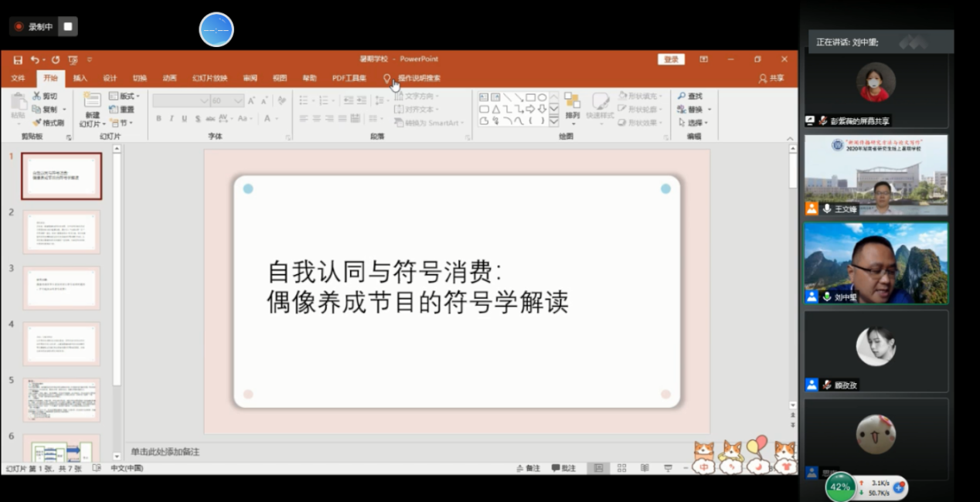980x502 pixels.
Task: Open the Layout (版式) dropdown
Action: click(x=124, y=96)
